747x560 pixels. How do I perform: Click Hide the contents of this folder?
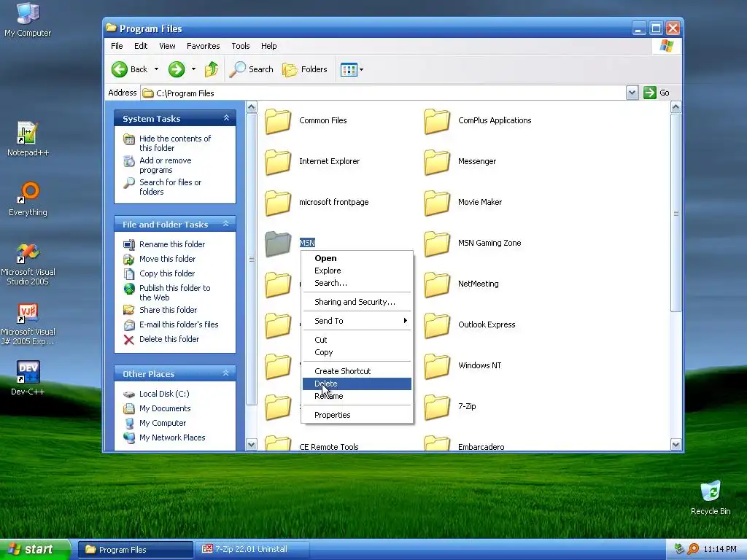click(x=174, y=144)
